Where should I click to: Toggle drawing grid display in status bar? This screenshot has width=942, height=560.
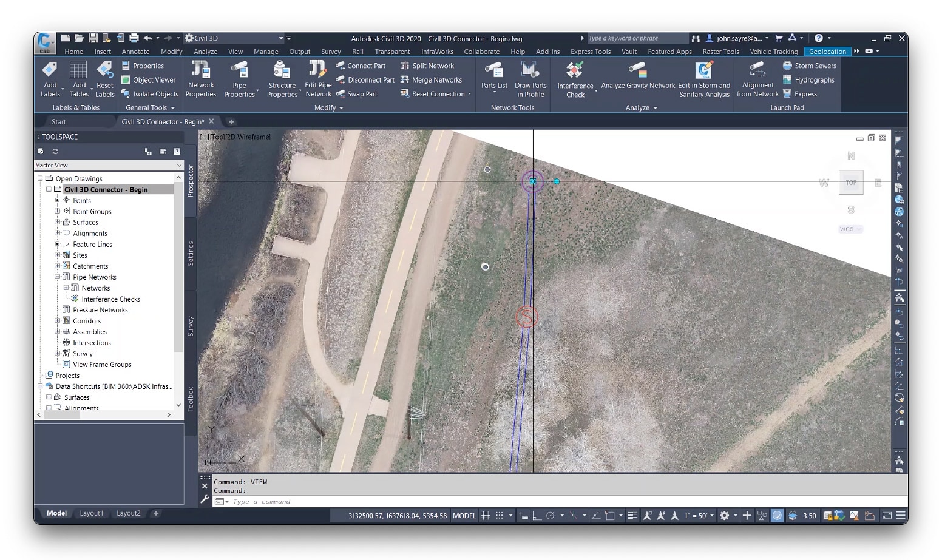pyautogui.click(x=486, y=516)
